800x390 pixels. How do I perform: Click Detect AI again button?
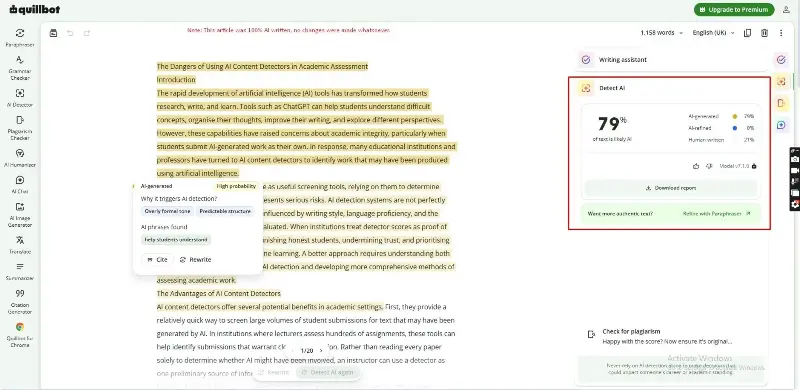(x=327, y=373)
